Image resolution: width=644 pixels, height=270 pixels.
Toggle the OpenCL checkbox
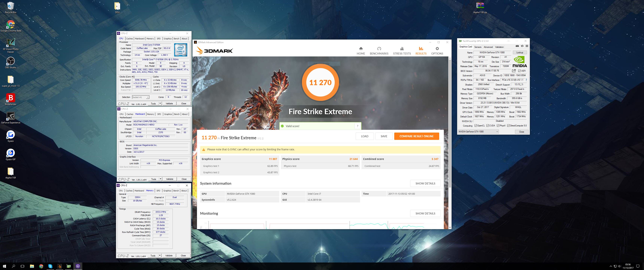click(476, 126)
